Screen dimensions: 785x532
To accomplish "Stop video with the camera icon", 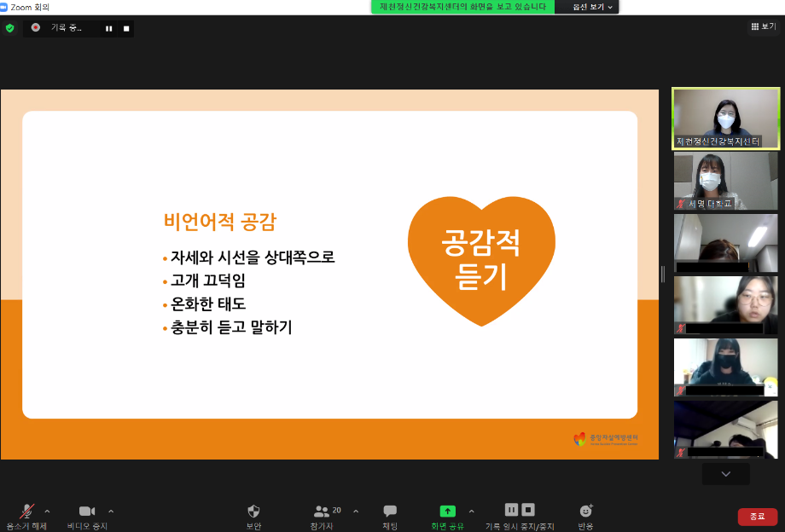I will [x=87, y=512].
